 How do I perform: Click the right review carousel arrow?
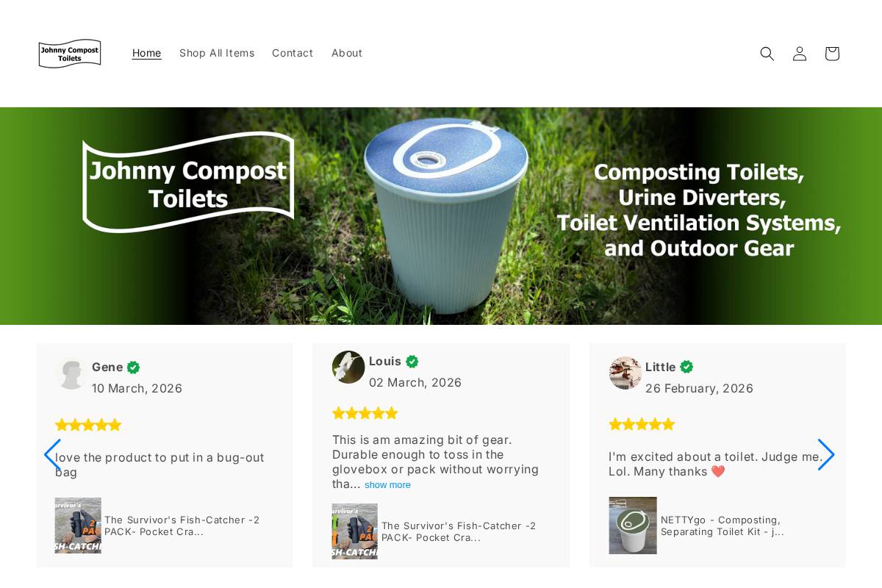[x=826, y=455]
